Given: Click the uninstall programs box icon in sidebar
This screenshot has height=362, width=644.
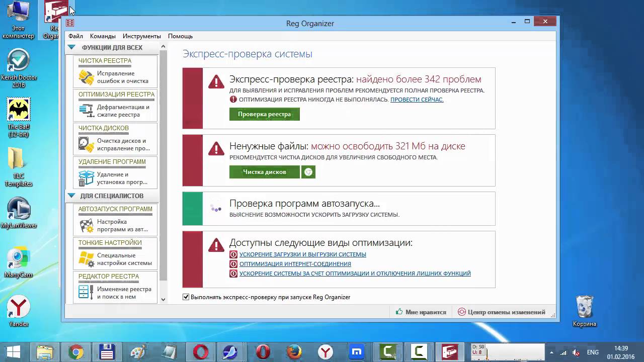Looking at the screenshot, I should [x=87, y=178].
